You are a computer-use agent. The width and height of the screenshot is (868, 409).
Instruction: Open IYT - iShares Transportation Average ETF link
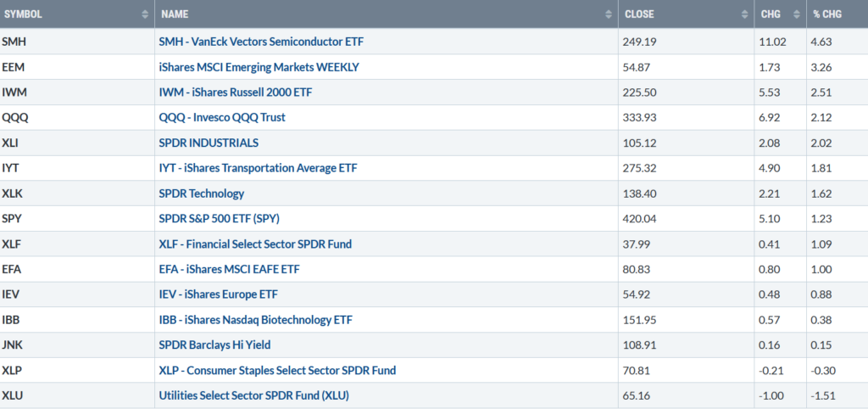click(x=258, y=168)
